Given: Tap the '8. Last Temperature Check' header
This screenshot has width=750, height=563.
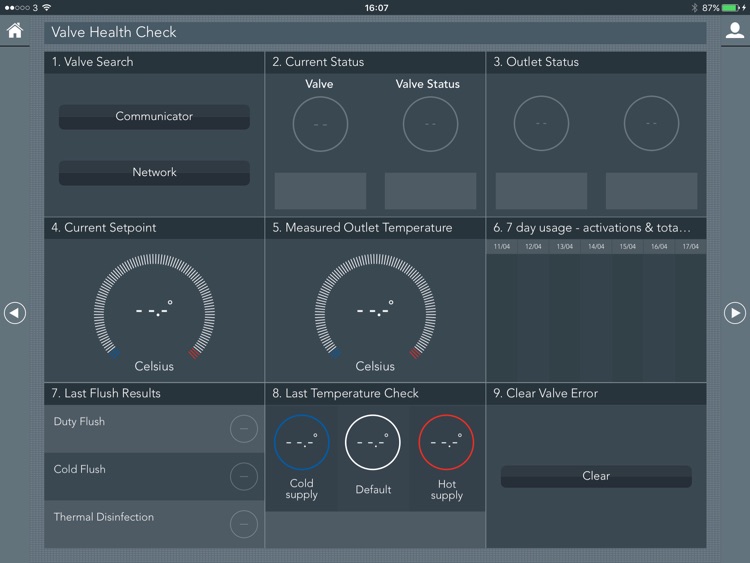Looking at the screenshot, I should pyautogui.click(x=375, y=394).
